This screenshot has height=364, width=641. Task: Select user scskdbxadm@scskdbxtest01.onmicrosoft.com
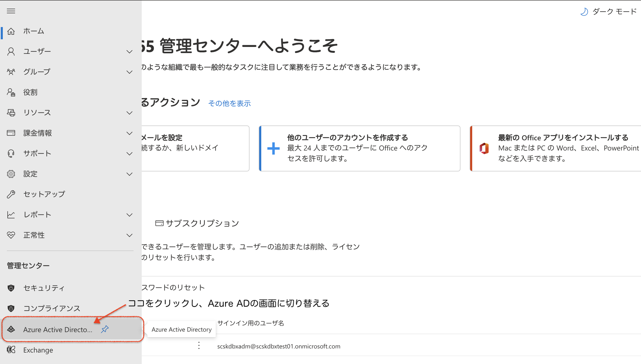(279, 346)
